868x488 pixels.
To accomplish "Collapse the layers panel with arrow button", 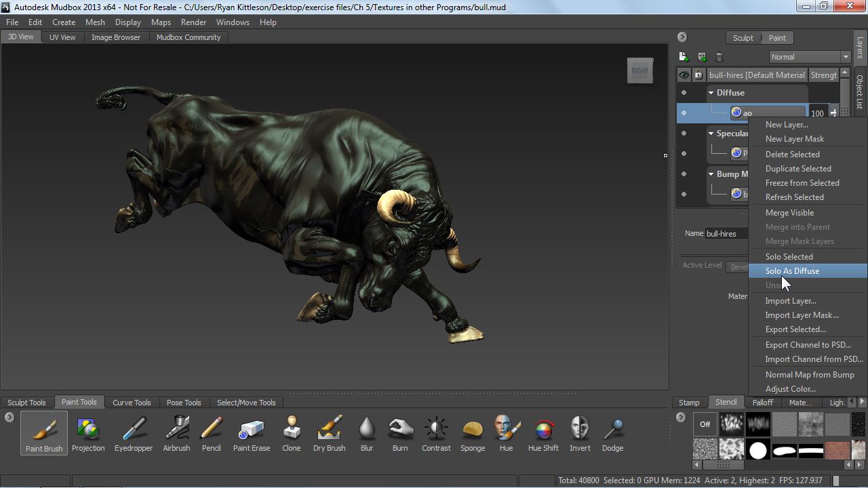I will 682,37.
